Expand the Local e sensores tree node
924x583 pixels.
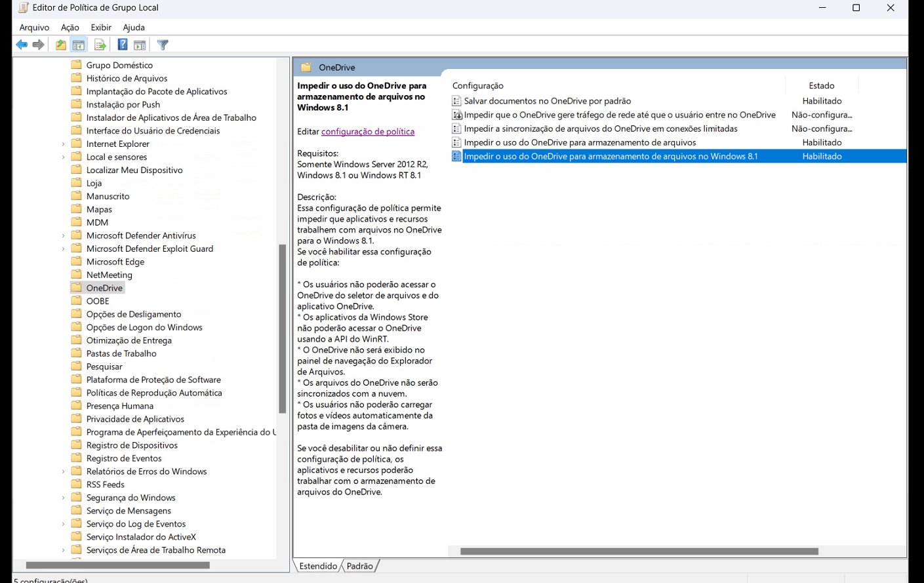point(64,157)
